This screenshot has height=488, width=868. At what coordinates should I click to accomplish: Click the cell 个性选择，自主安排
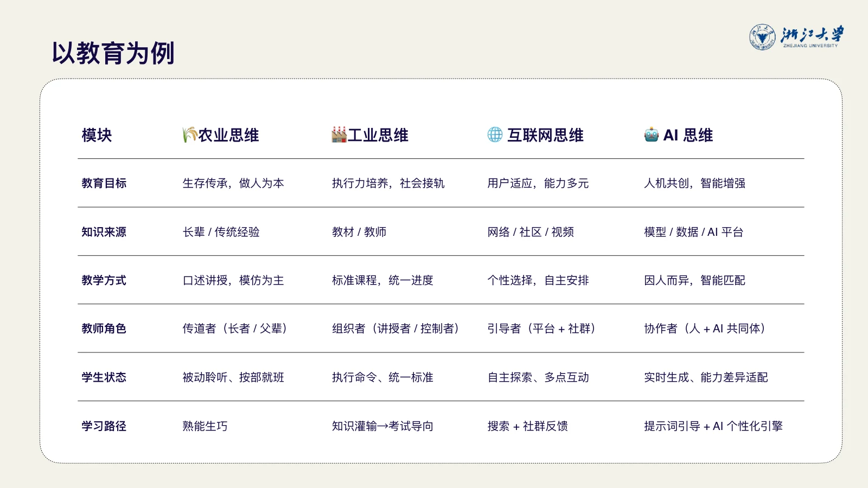click(x=538, y=280)
